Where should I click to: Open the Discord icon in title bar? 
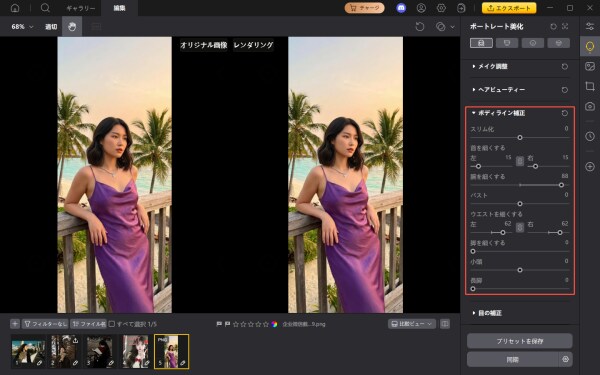[x=401, y=8]
